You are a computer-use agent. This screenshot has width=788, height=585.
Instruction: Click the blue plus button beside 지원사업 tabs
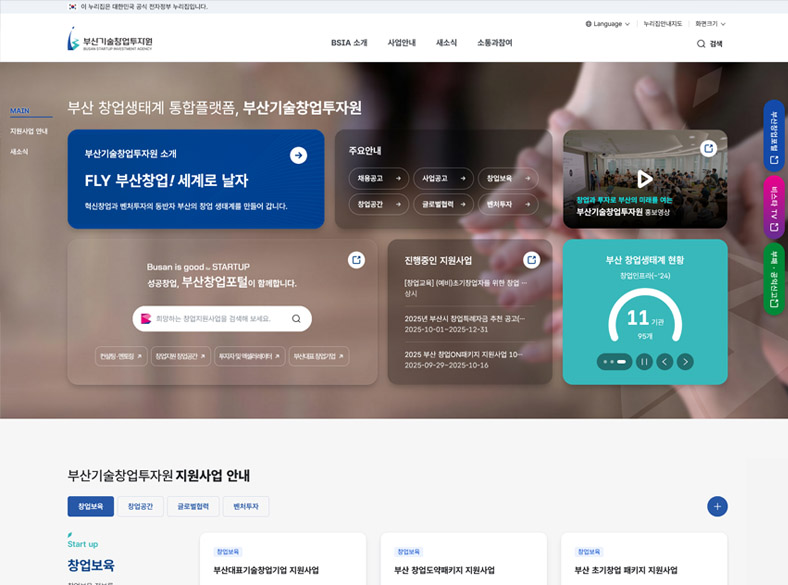[x=717, y=506]
